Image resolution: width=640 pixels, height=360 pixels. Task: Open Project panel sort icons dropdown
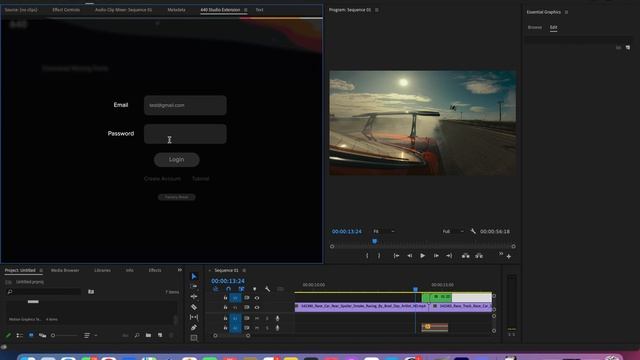[89, 335]
